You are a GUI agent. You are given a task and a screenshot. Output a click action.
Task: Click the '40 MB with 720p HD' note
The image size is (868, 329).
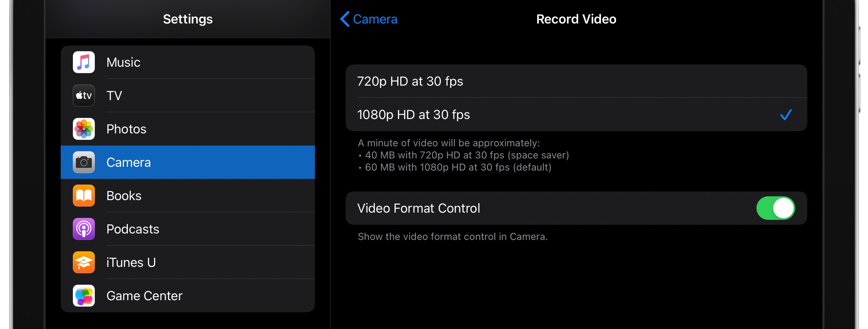coord(464,155)
